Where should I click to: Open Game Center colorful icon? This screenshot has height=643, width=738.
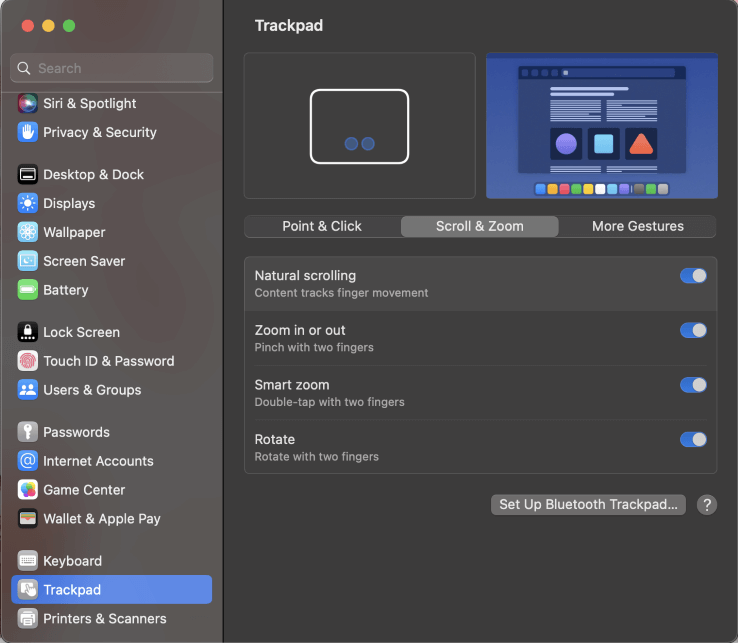click(x=27, y=490)
